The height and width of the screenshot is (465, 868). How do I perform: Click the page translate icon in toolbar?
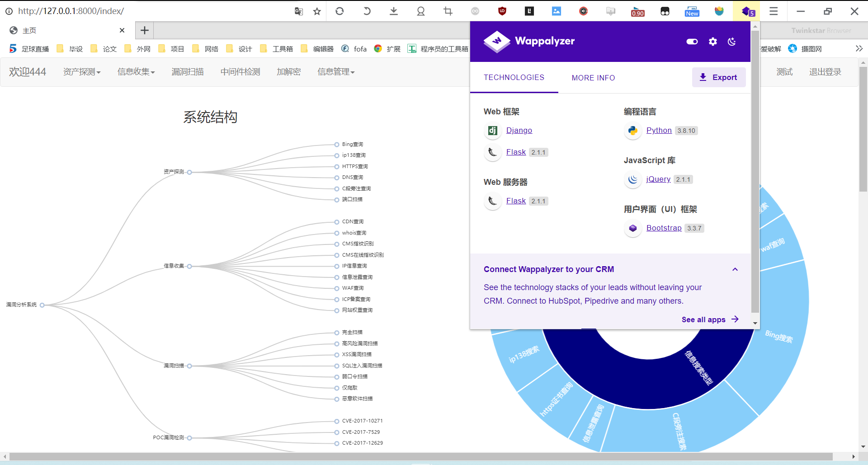298,11
